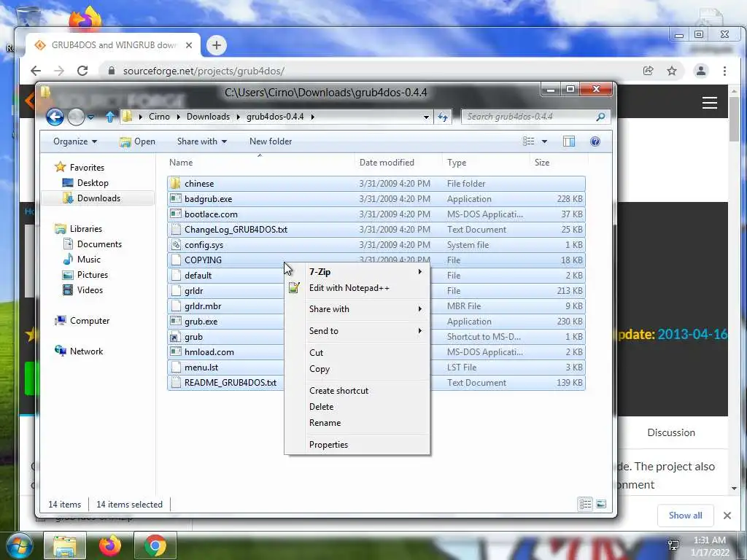
Task: Click New folder button
Action: pyautogui.click(x=271, y=141)
